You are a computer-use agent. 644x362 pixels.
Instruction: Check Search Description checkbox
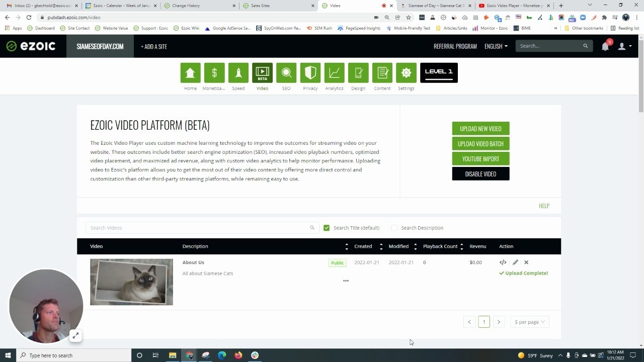click(x=394, y=228)
